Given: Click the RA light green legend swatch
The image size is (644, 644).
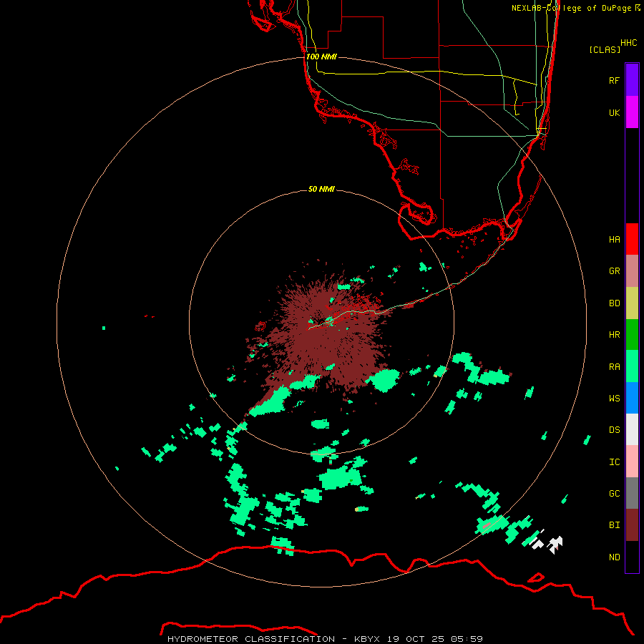Looking at the screenshot, I should pyautogui.click(x=632, y=366).
